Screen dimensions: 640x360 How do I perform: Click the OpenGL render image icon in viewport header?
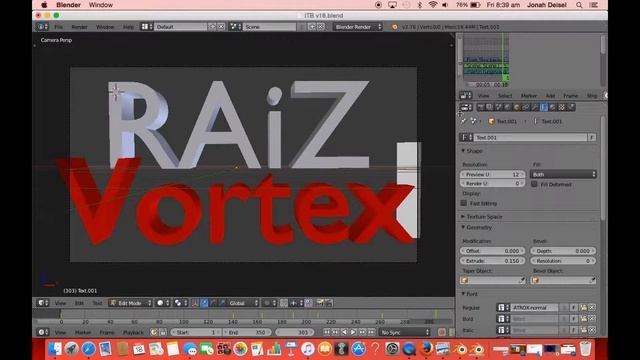click(x=320, y=303)
